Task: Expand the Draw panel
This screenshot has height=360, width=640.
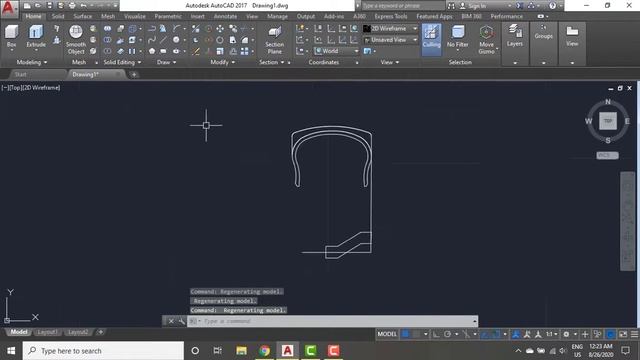Action: click(167, 62)
